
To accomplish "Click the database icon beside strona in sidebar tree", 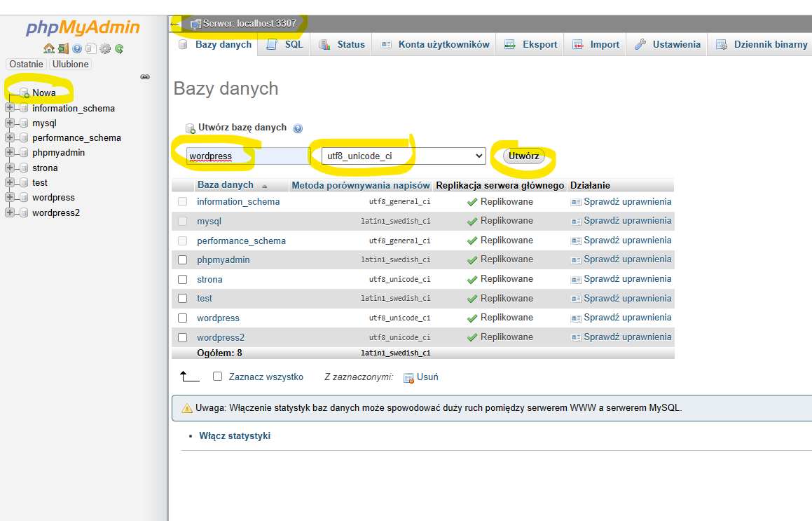I will [24, 168].
